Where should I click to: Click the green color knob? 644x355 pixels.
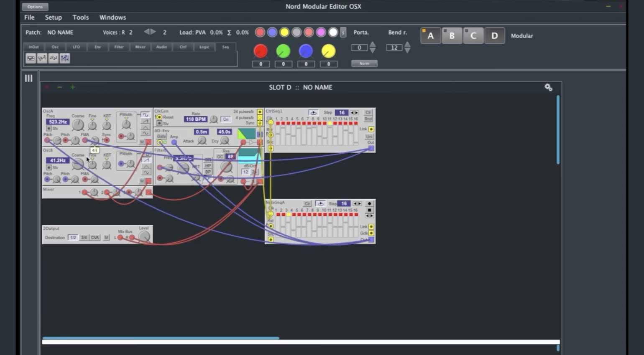[283, 51]
